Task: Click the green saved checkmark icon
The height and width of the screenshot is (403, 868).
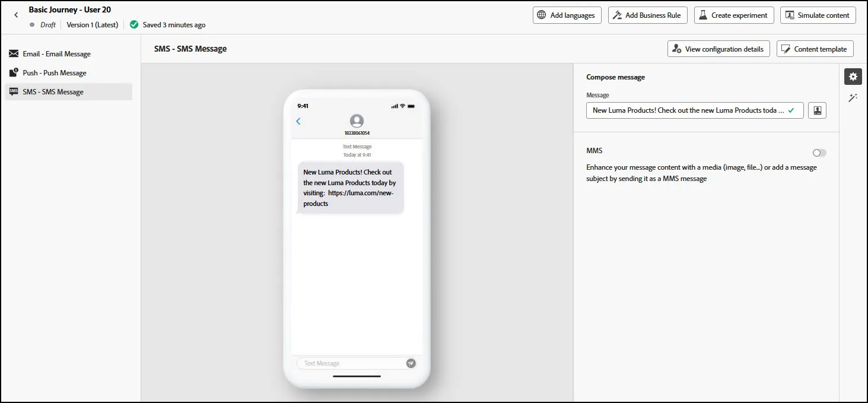Action: [x=134, y=25]
